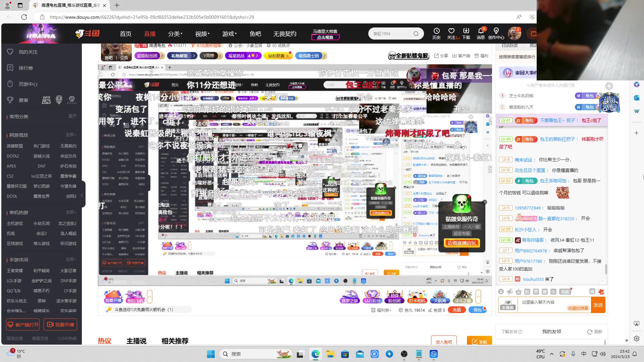Go to the 首页 tab
This screenshot has height=362, width=644.
click(125, 34)
